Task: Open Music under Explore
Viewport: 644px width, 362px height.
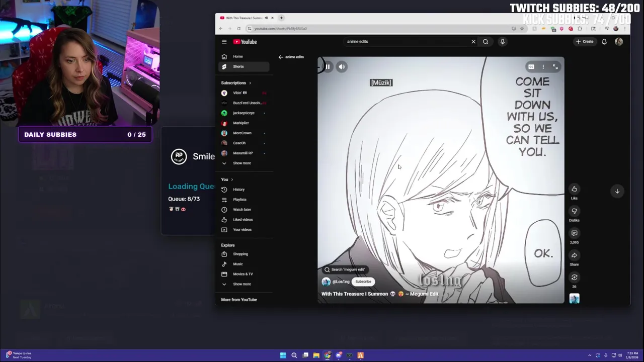Action: [x=245, y=264]
